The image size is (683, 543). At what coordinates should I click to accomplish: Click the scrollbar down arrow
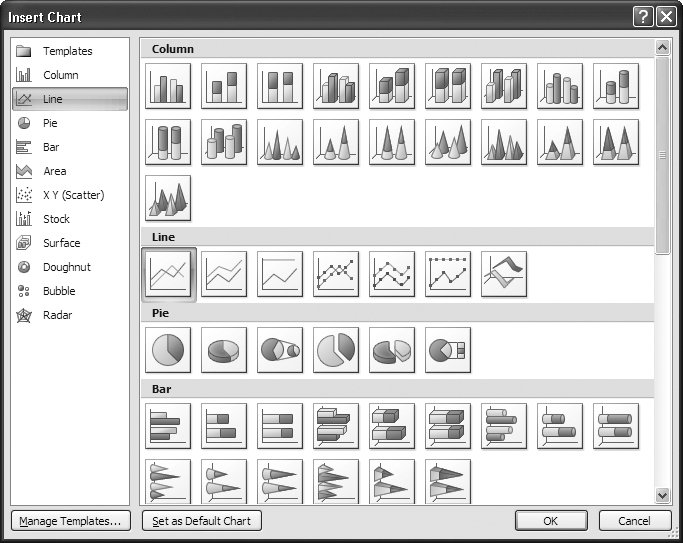tap(661, 495)
